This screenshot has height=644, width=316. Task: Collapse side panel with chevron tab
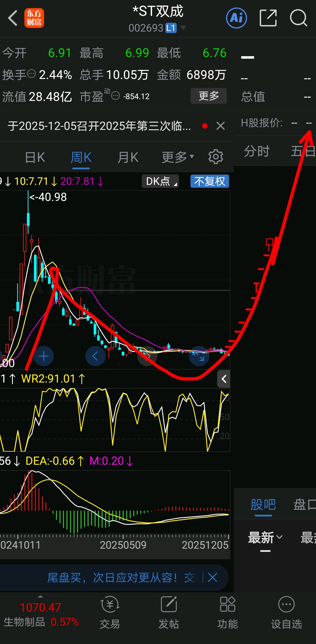pos(224,379)
